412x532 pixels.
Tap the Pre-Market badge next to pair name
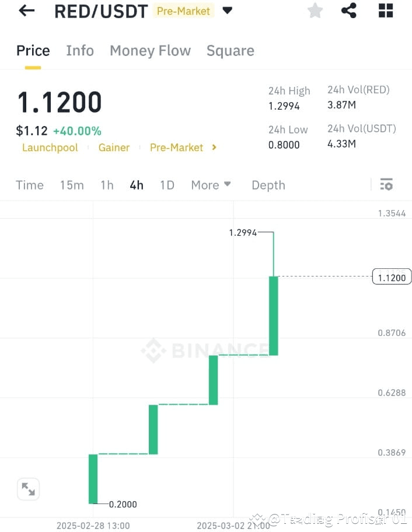[183, 10]
